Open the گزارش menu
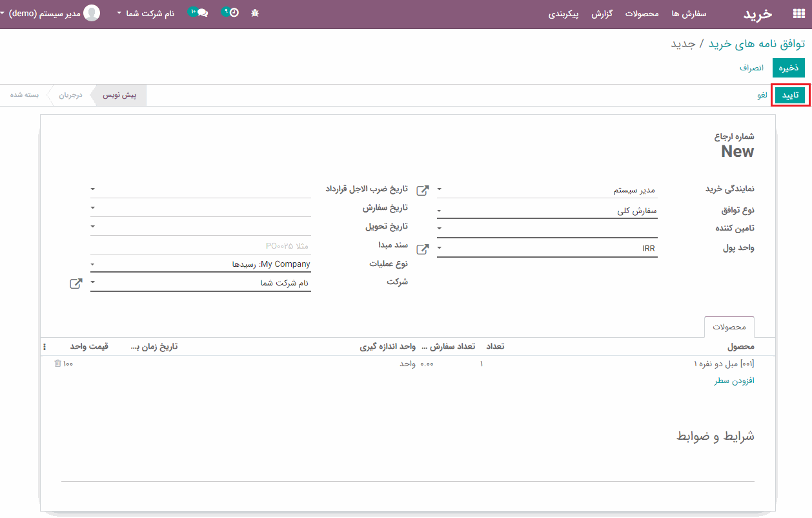The width and height of the screenshot is (812, 518). [602, 14]
